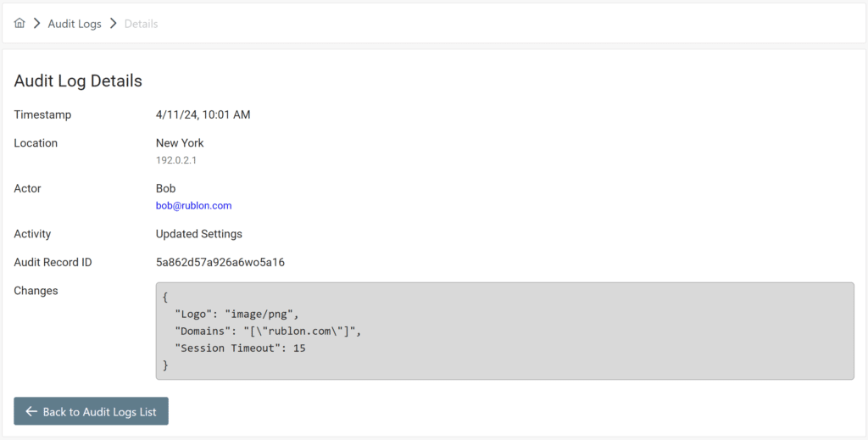The height and width of the screenshot is (440, 868).
Task: Click the Audit Record ID label
Action: (53, 263)
